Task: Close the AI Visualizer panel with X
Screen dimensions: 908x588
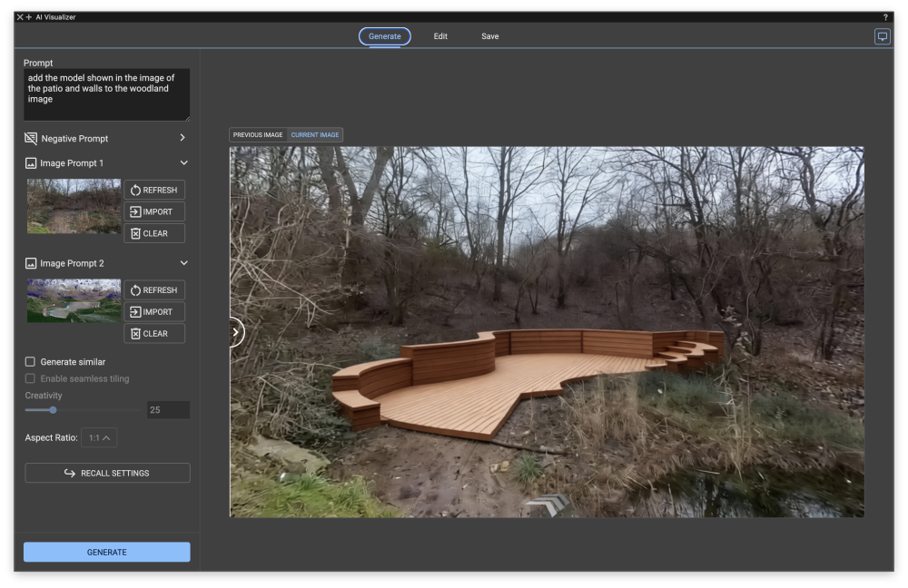Action: tap(20, 17)
